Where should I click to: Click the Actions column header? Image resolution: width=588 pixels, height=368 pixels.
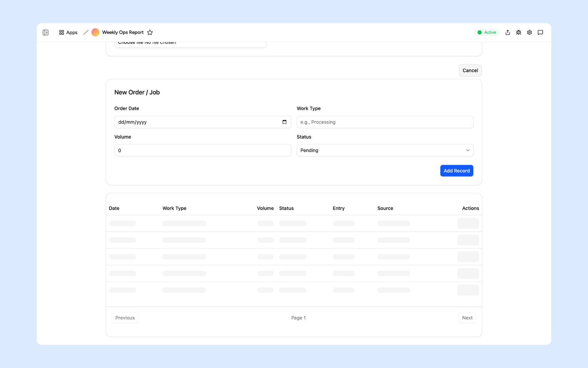470,208
